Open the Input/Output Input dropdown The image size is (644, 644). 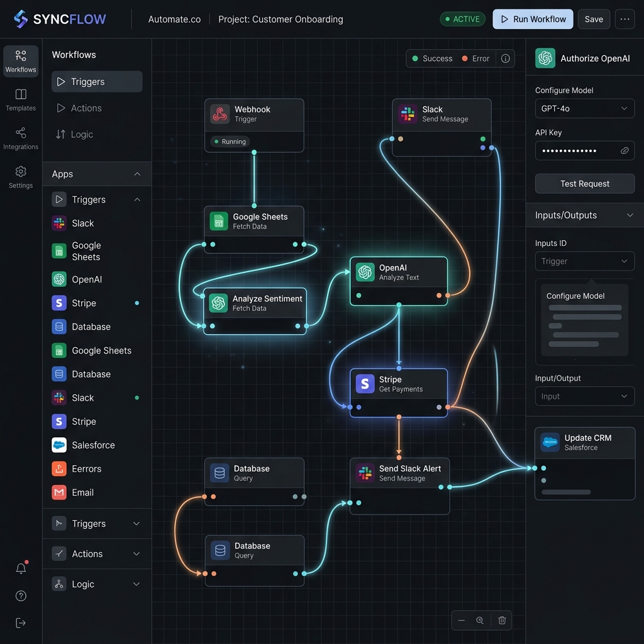pyautogui.click(x=584, y=396)
